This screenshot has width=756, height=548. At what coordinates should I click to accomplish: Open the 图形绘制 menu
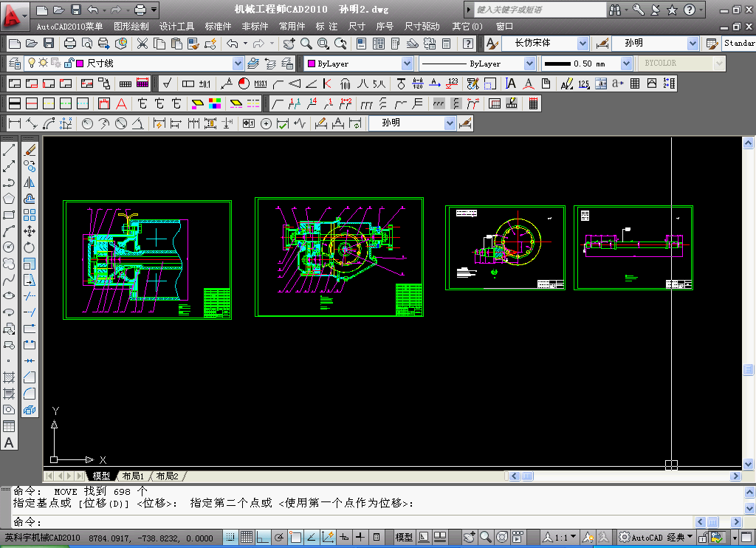click(131, 27)
